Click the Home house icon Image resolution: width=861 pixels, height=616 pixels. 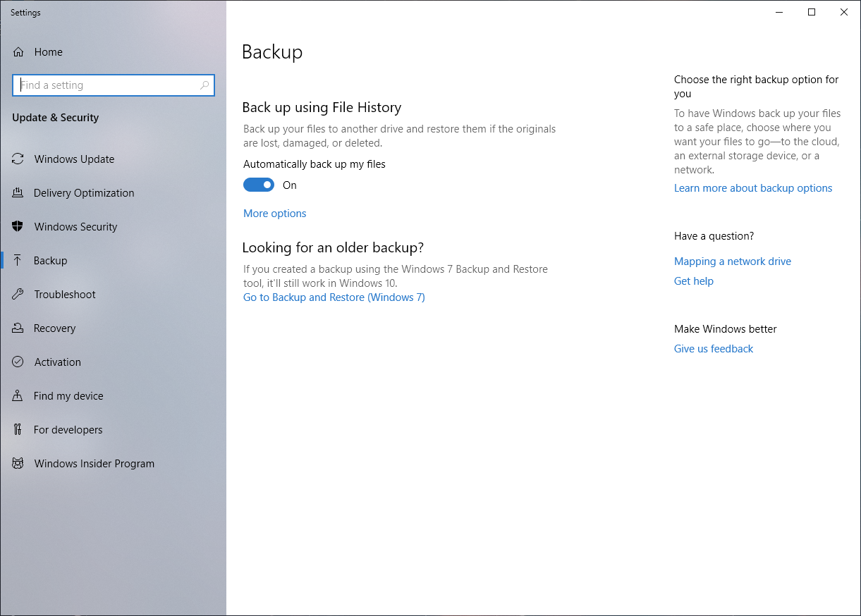pyautogui.click(x=18, y=52)
